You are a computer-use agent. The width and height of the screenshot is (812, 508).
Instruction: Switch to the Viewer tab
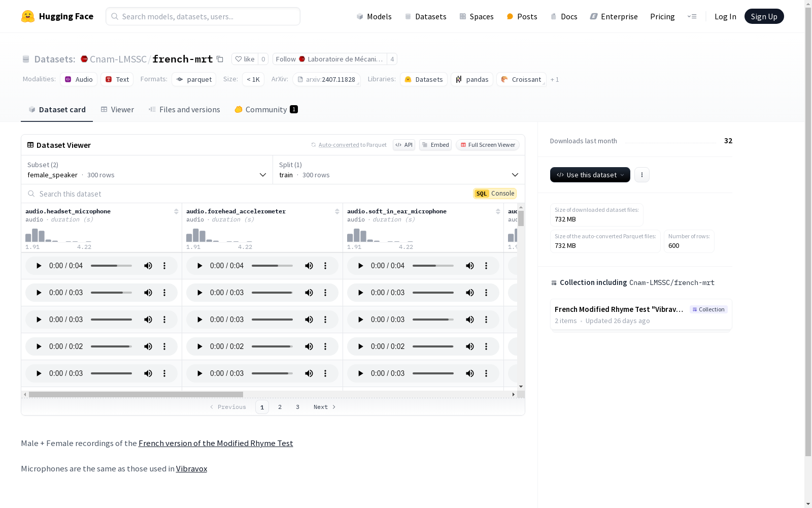117,110
